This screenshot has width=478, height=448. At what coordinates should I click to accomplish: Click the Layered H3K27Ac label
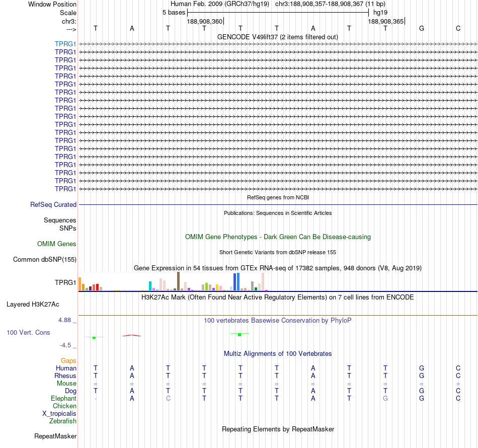(33, 304)
